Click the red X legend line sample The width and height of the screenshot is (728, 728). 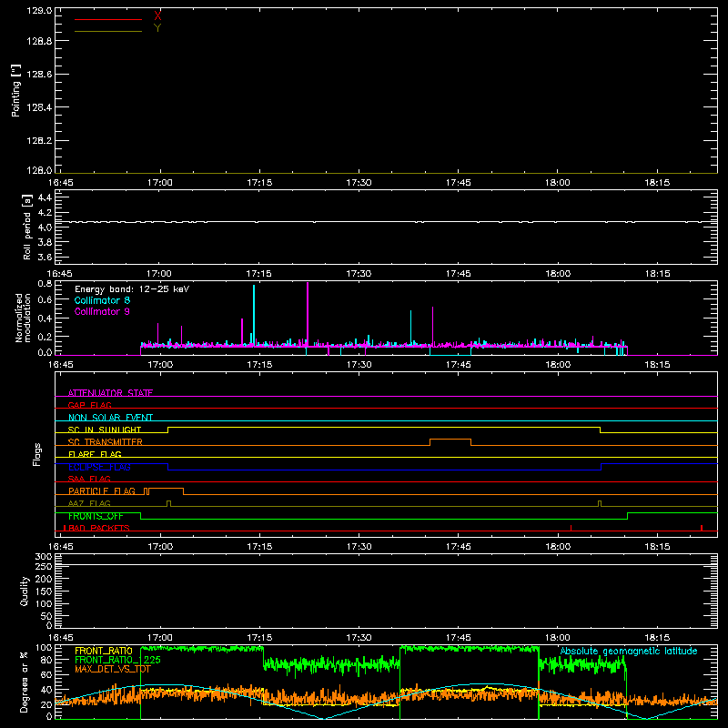[x=108, y=19]
